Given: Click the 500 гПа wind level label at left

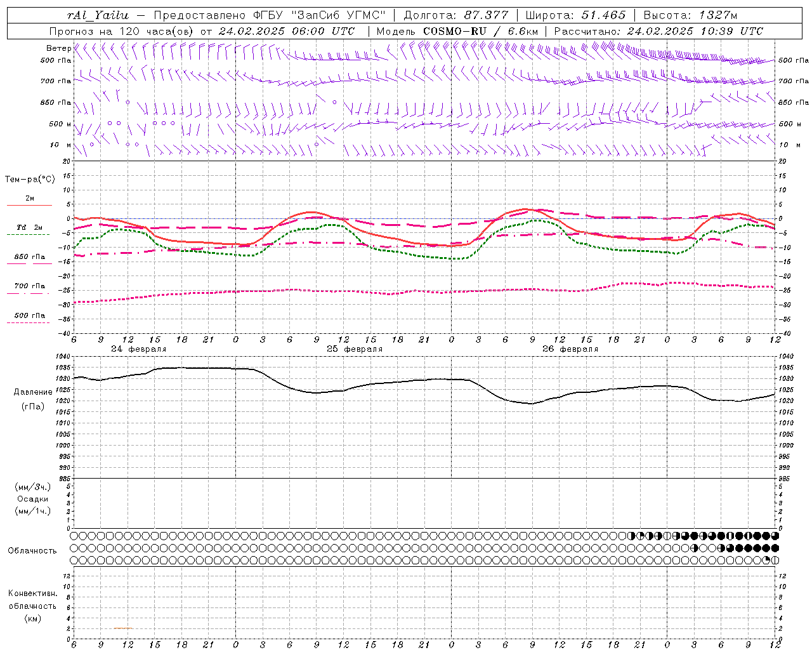Looking at the screenshot, I should (x=56, y=60).
